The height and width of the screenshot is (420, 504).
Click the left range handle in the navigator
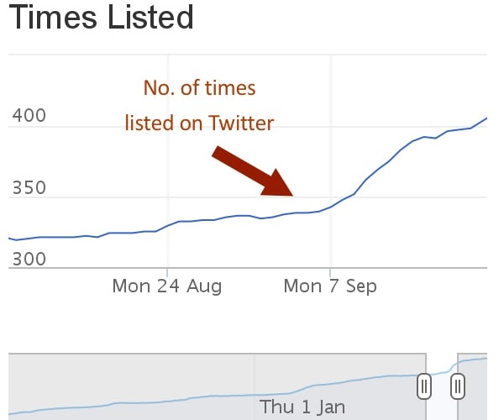pos(425,386)
